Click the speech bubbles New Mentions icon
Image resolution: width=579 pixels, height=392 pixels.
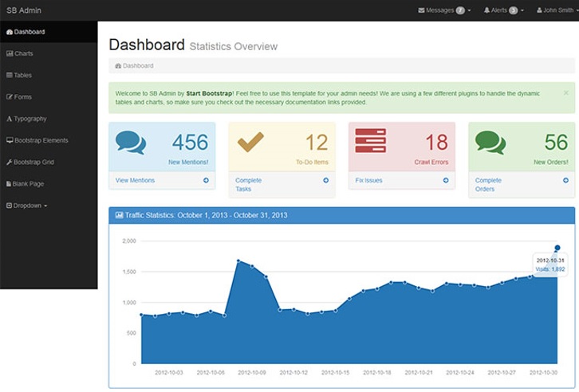click(131, 143)
